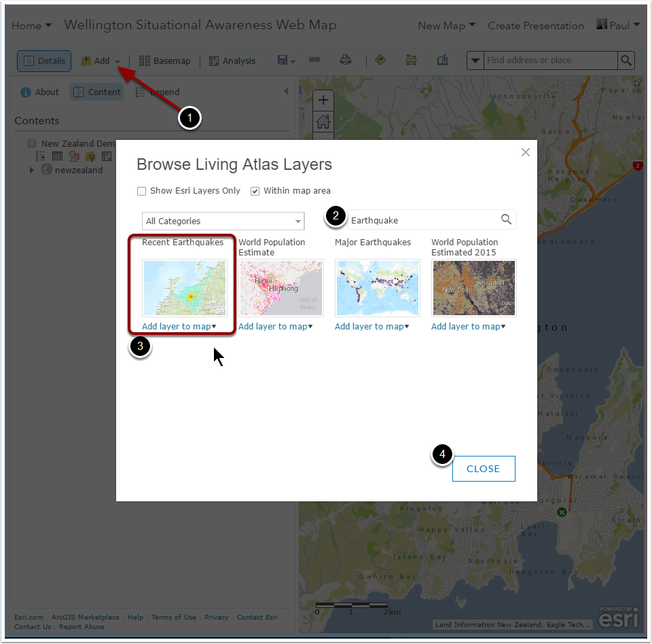The width and height of the screenshot is (652, 644).
Task: Click the search magnifier in address bar
Action: tap(626, 60)
